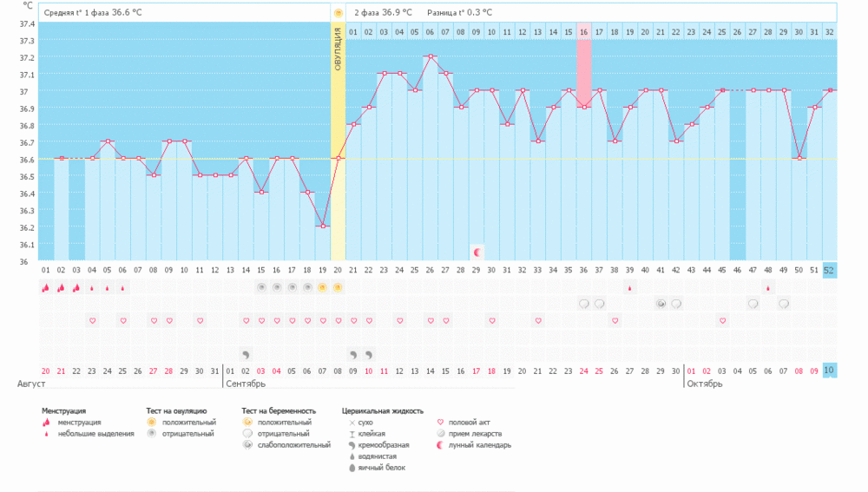Click the temperature point at the 37.2 peak

pos(430,56)
